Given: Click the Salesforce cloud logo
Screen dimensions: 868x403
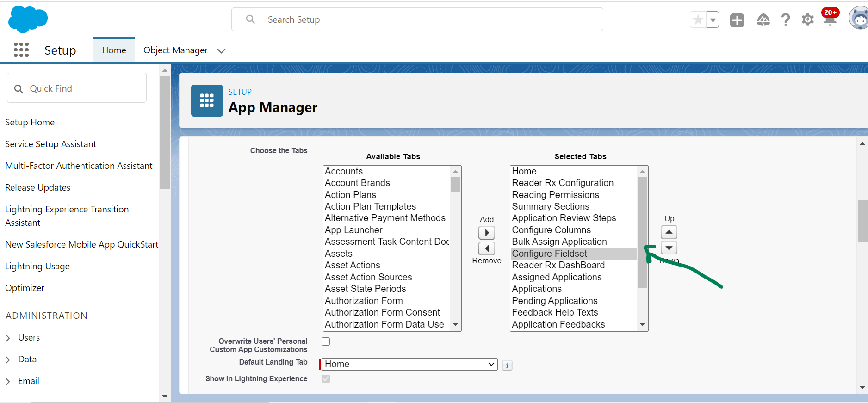Looking at the screenshot, I should [28, 19].
